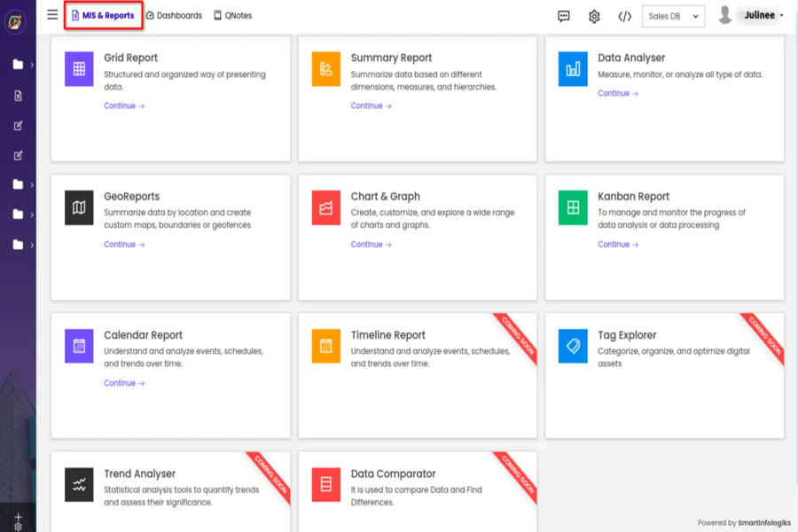Click 'It is used to compare Data' description
The height and width of the screenshot is (532, 798).
click(417, 496)
